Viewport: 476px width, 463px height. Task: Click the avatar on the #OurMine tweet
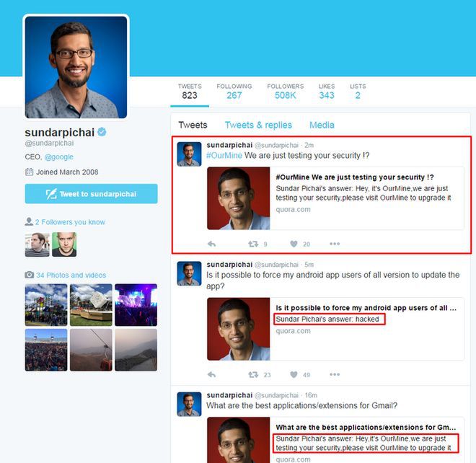(x=189, y=154)
